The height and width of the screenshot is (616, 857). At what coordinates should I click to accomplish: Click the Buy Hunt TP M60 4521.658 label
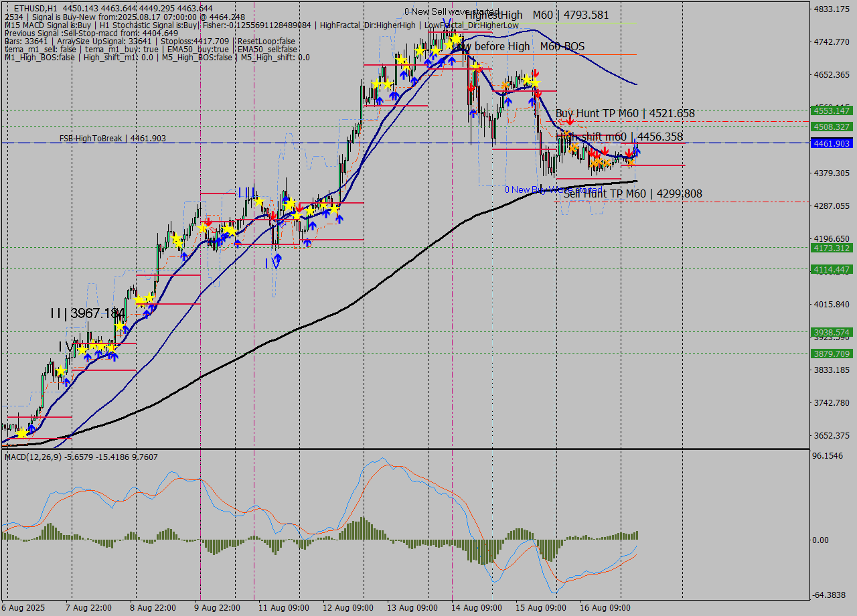[x=625, y=114]
